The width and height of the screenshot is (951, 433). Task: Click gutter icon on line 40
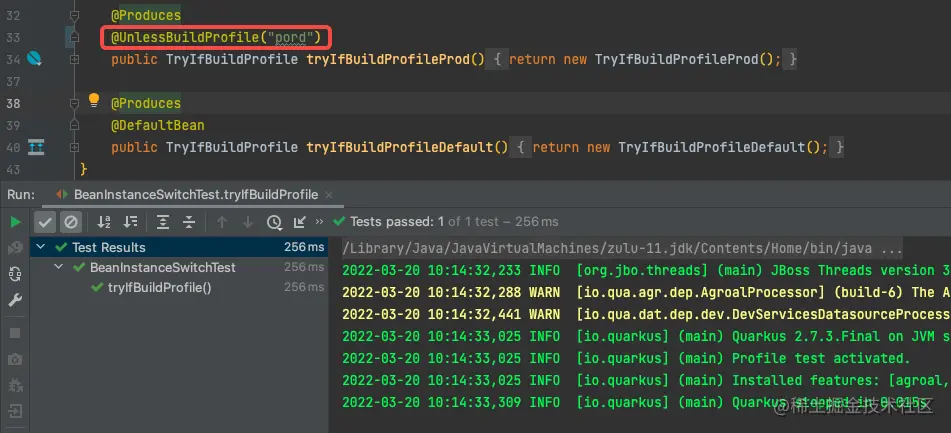(36, 147)
